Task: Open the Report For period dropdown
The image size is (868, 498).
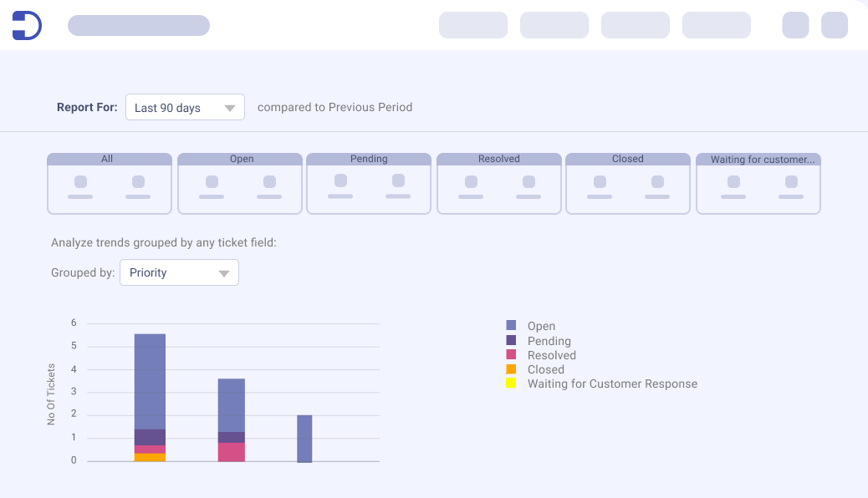Action: [184, 108]
